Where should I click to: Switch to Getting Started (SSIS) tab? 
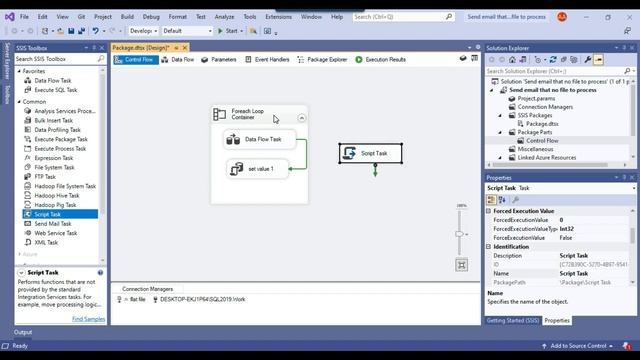(513, 320)
